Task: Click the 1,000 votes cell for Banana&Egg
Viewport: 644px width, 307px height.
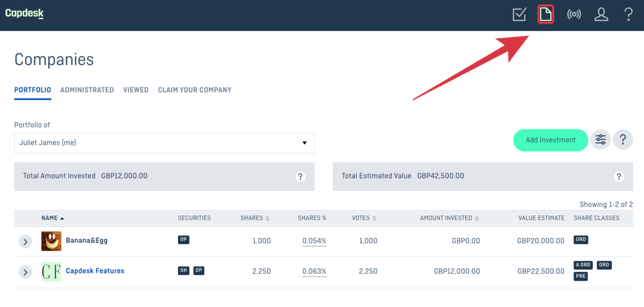Action: pyautogui.click(x=368, y=241)
